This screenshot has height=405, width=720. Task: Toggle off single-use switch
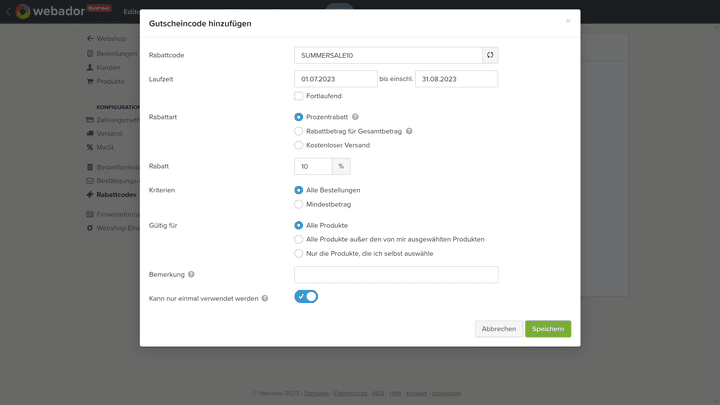pyautogui.click(x=306, y=297)
